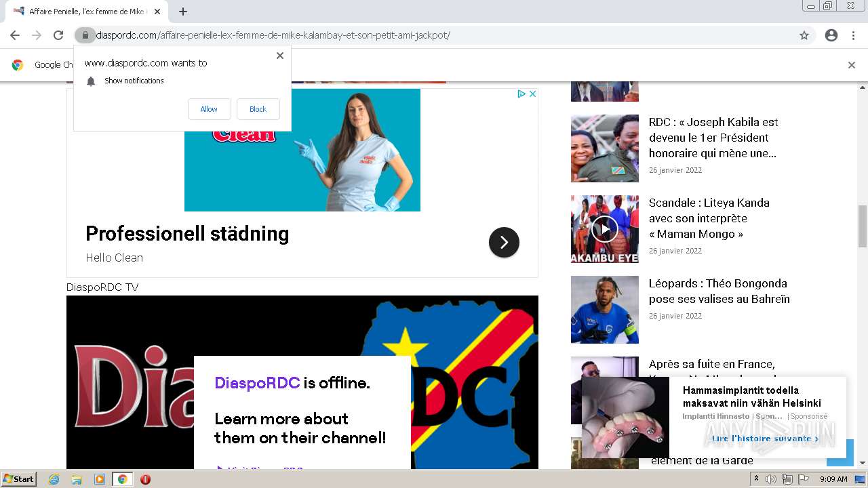Open the media player taskbar icon
This screenshot has width=868, height=488.
100,479
